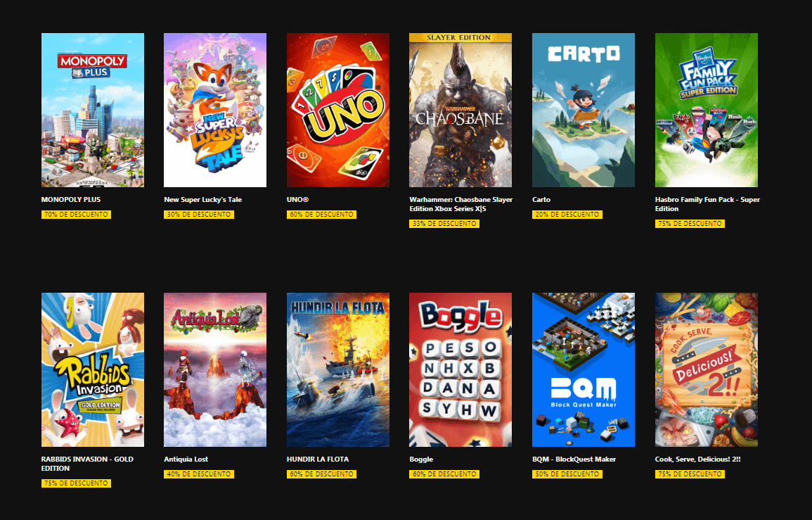Select the UNO game cover
The width and height of the screenshot is (812, 520).
click(338, 110)
